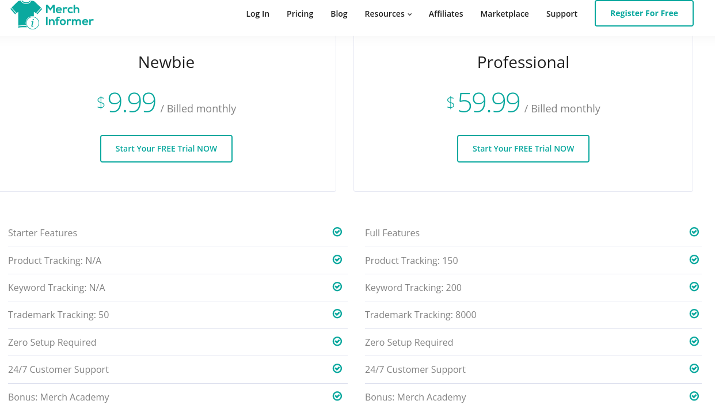The height and width of the screenshot is (408, 715).
Task: Click the Full Features text
Action: pos(392,233)
